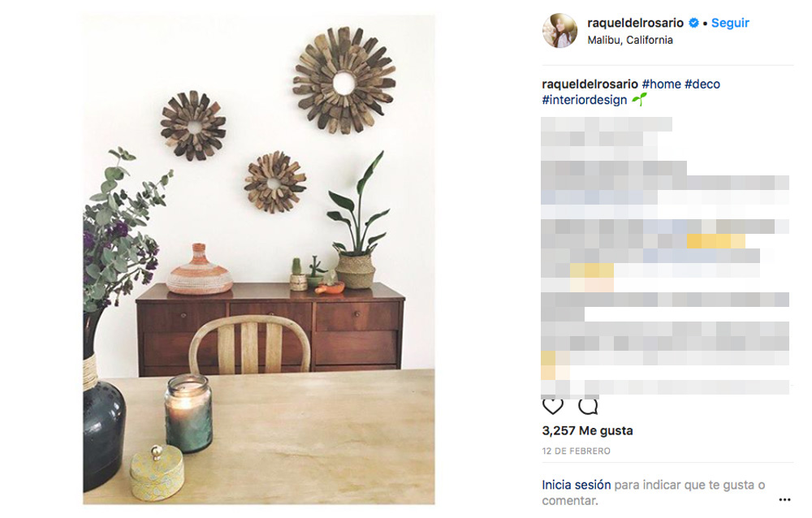Screen dimensions: 812x518
Task: Click the candle jar in the photo
Action: pos(188,412)
